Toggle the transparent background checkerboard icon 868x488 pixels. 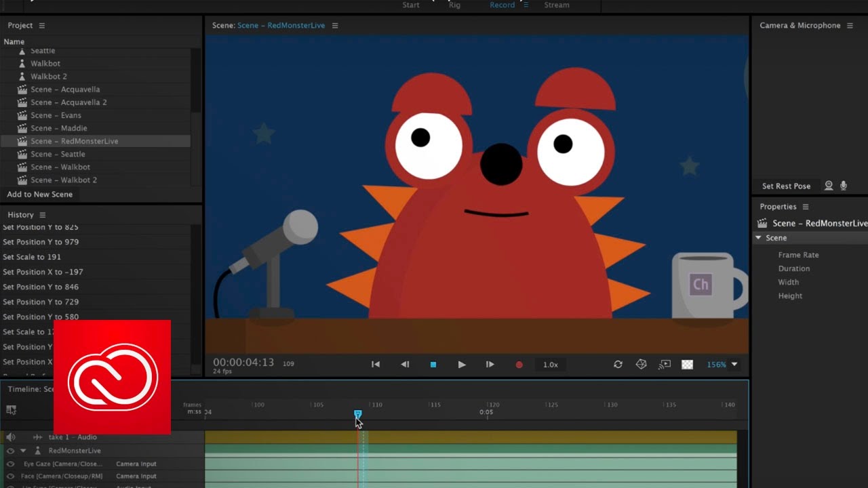coord(687,365)
